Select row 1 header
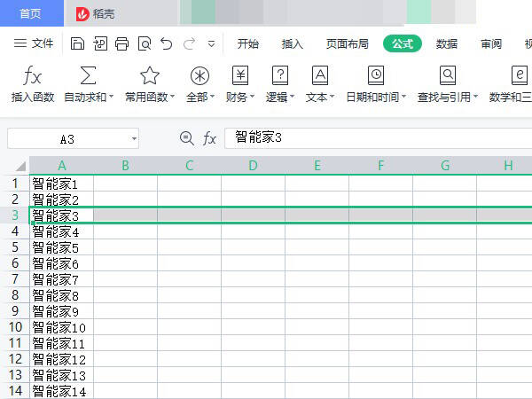 tap(15, 184)
